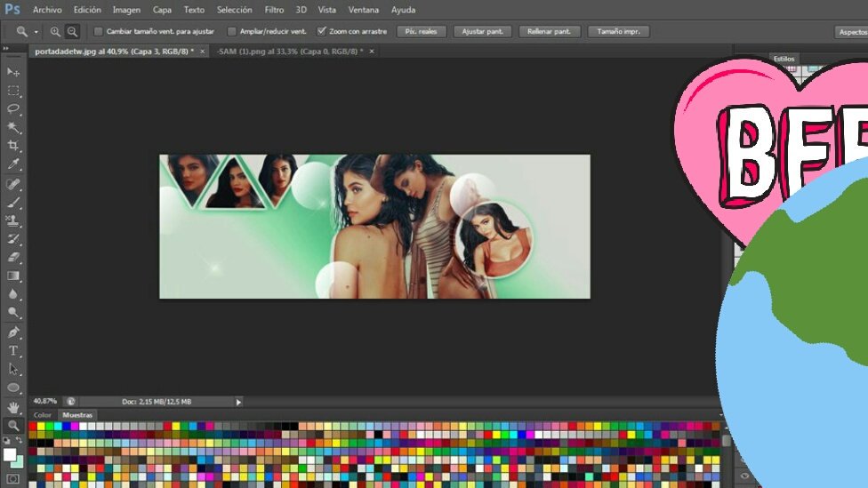
Task: Select the Rectangular Marquee tool
Action: point(13,91)
